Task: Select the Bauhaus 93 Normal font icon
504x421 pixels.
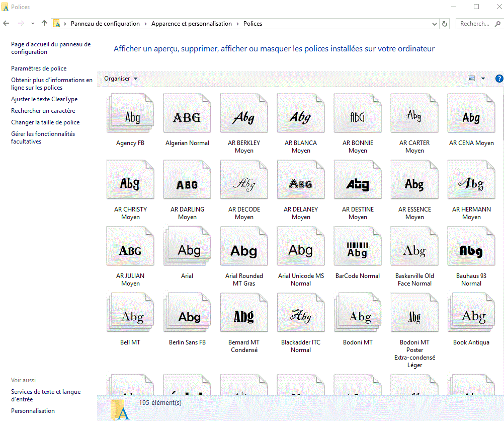Action: (x=471, y=246)
